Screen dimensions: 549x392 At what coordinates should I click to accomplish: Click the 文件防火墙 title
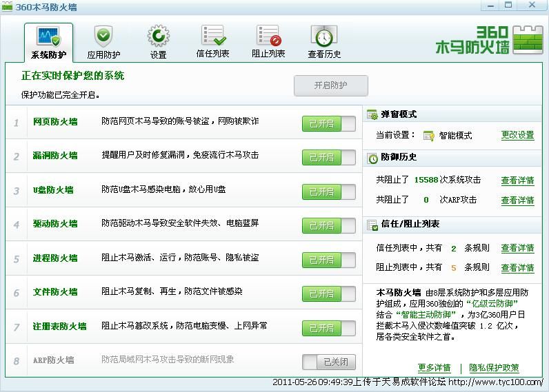(55, 292)
